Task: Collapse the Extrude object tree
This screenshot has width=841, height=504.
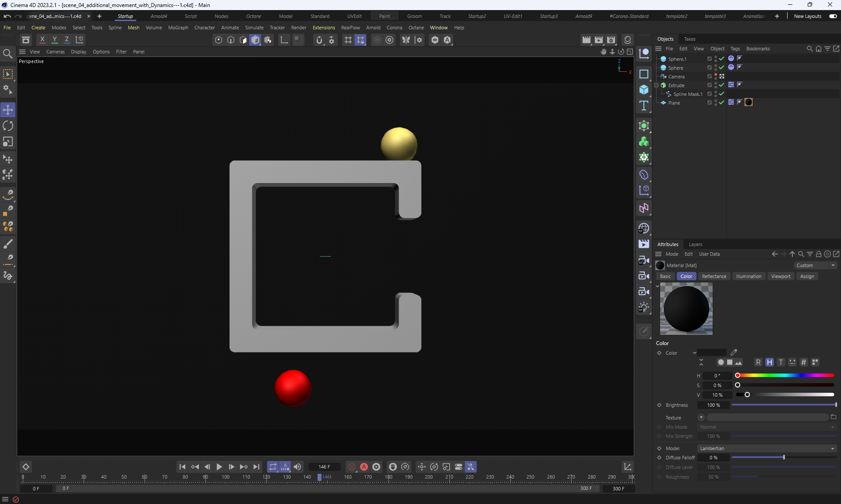Action: click(657, 85)
